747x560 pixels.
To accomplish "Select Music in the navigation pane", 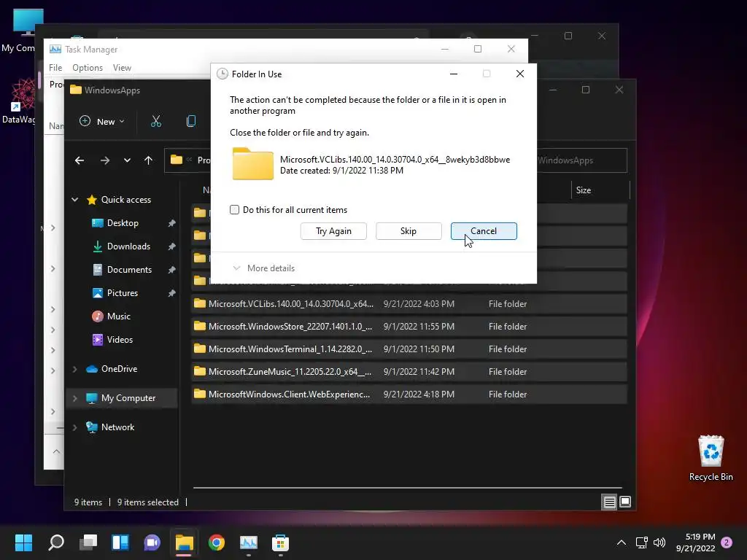I will pos(119,316).
